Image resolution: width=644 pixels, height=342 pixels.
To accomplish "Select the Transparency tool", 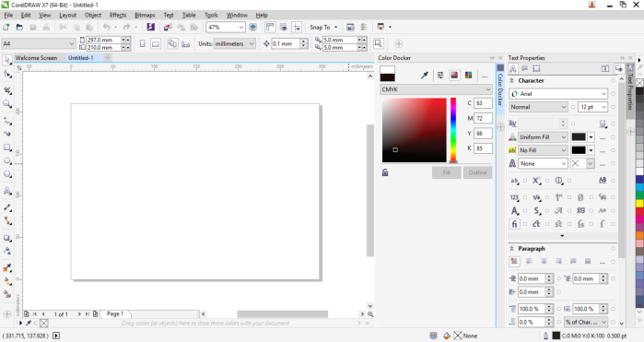I will (7, 251).
